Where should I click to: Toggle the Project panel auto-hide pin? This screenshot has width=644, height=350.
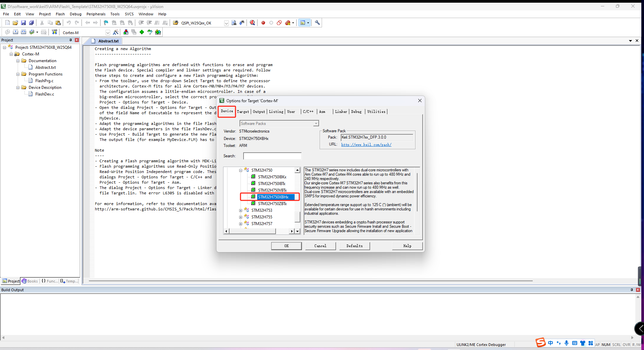coord(70,40)
